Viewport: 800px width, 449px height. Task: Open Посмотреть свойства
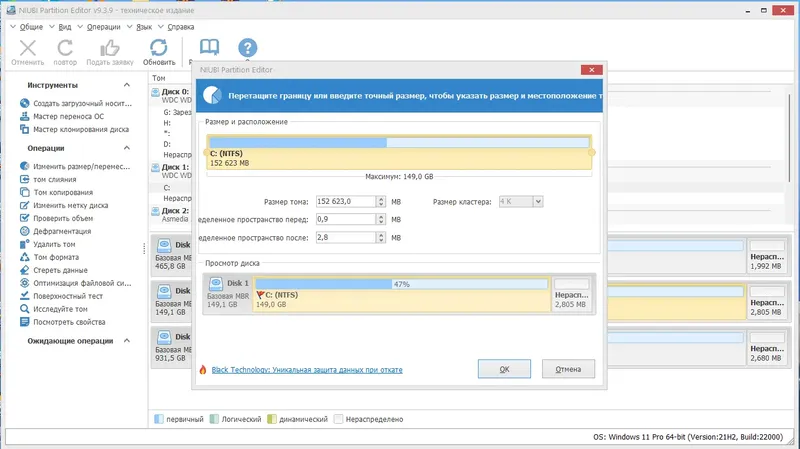pyautogui.click(x=62, y=322)
